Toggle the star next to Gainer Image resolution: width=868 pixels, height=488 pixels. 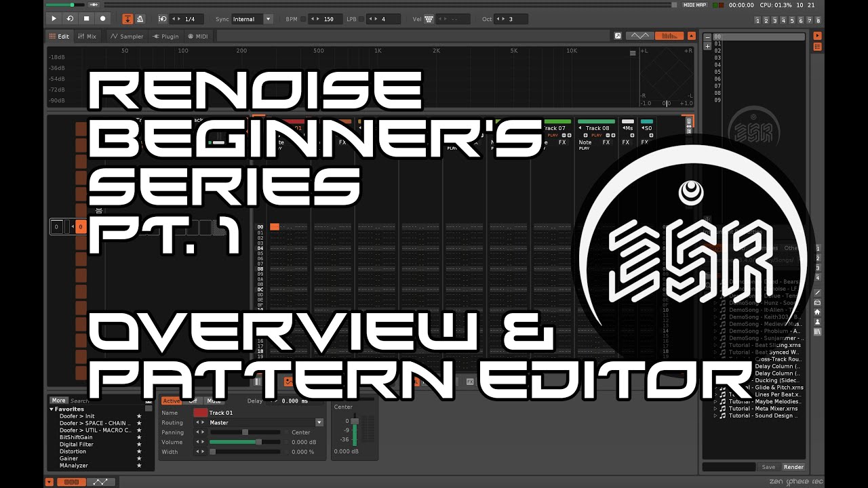(139, 459)
